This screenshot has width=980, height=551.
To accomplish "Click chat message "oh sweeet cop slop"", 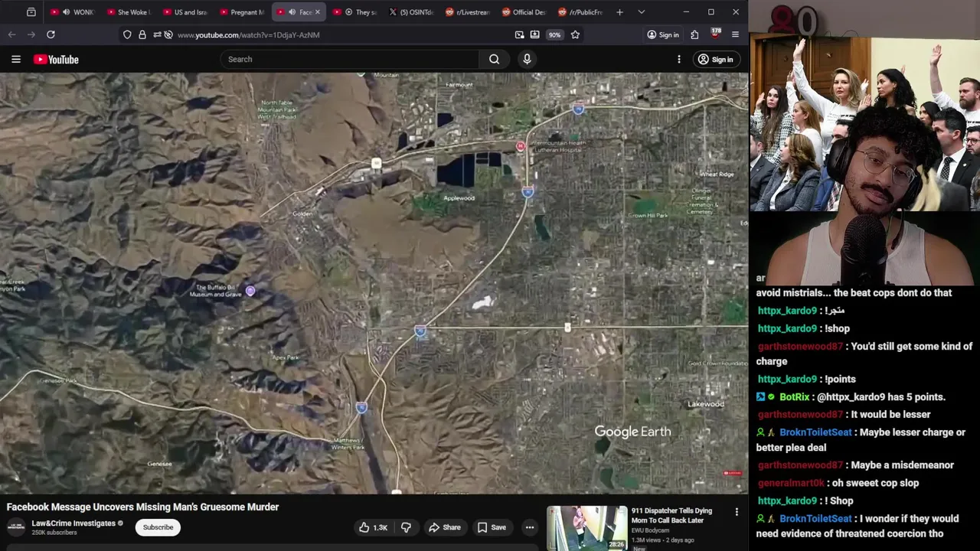I will pos(875,483).
